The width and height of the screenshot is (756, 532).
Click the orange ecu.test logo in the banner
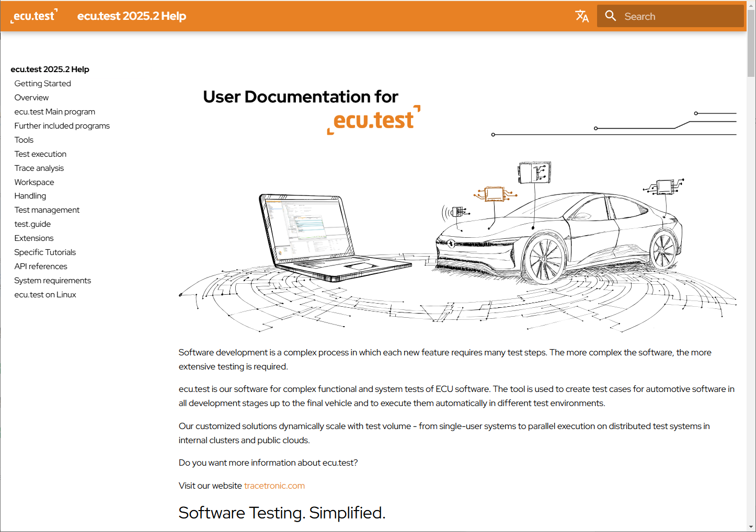[x=374, y=120]
